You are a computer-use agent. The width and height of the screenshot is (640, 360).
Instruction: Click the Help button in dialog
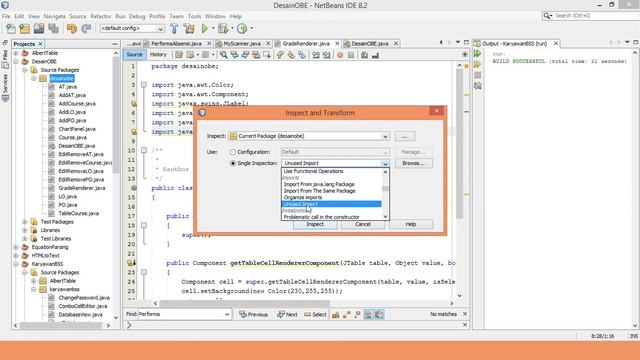pyautogui.click(x=411, y=224)
